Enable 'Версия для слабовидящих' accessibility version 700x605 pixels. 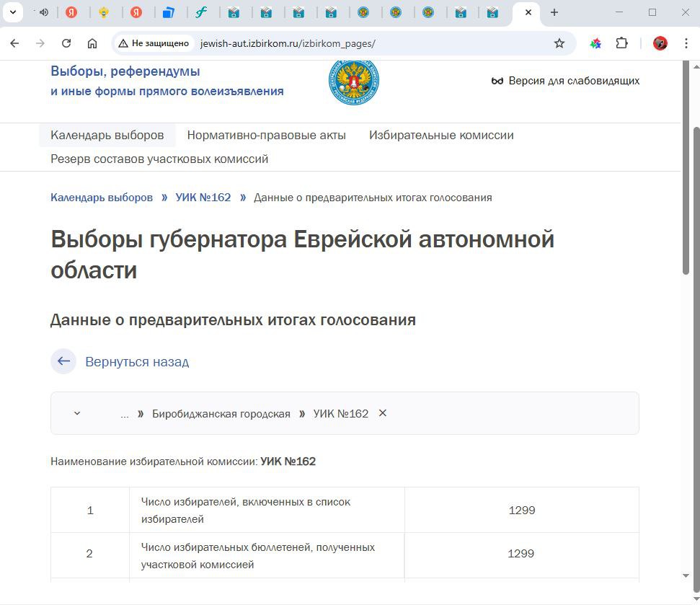click(565, 81)
